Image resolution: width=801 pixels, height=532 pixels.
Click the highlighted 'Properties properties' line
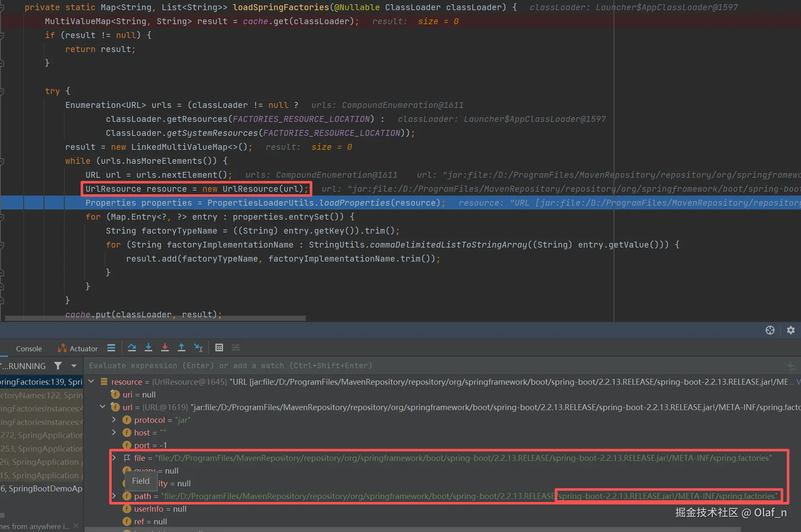265,203
